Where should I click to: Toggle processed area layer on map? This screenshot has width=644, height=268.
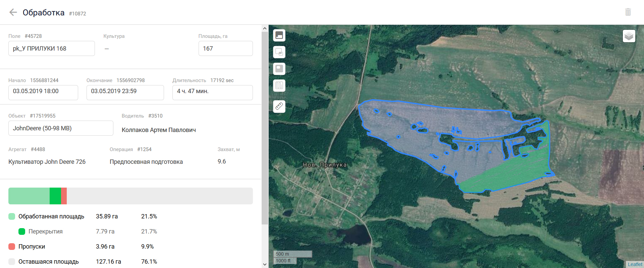click(279, 35)
